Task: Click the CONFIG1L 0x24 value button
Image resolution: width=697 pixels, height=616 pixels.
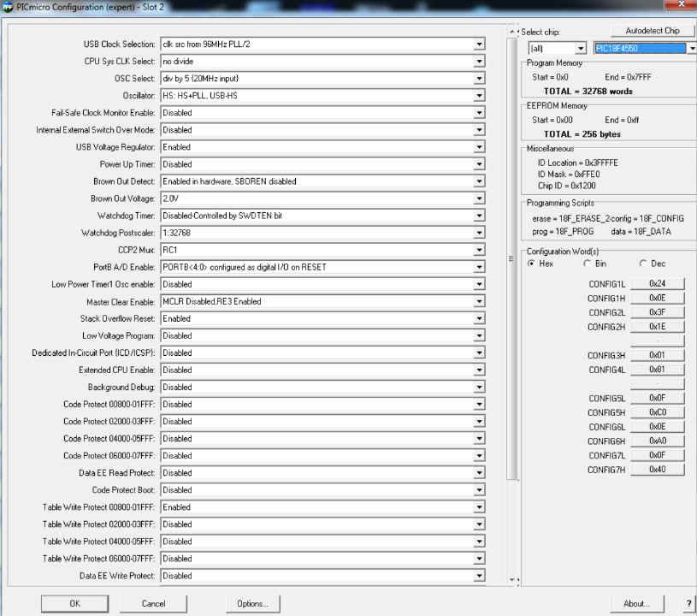Action: tap(657, 283)
